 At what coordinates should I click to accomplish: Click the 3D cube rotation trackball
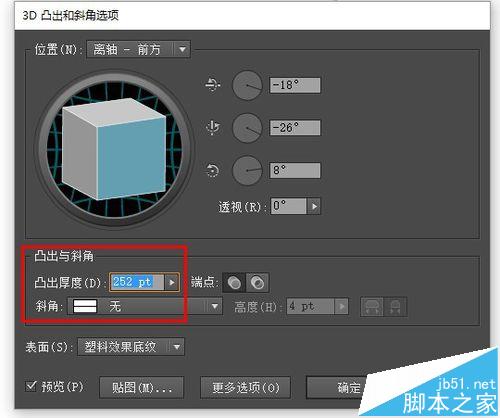114,149
